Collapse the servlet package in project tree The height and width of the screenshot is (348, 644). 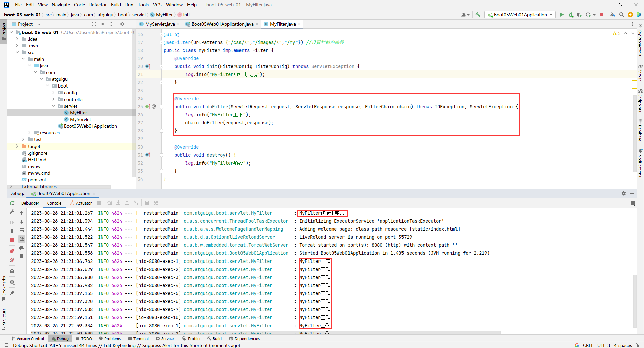pos(53,106)
